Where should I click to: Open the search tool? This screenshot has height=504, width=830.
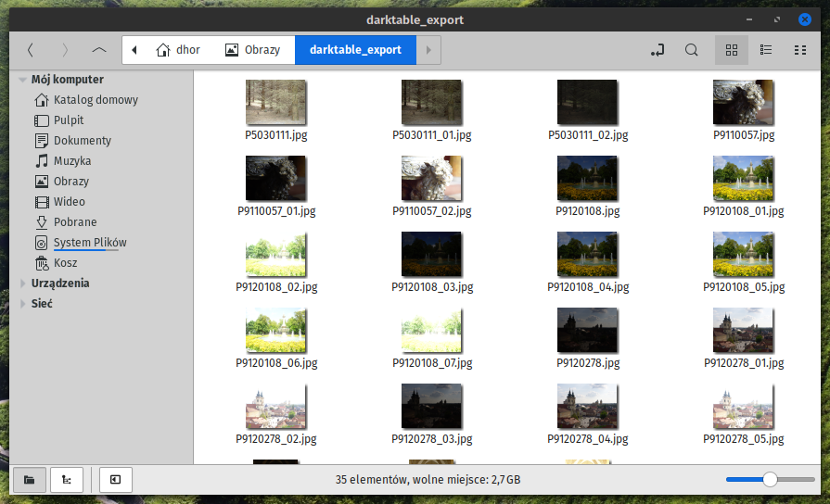(691, 50)
